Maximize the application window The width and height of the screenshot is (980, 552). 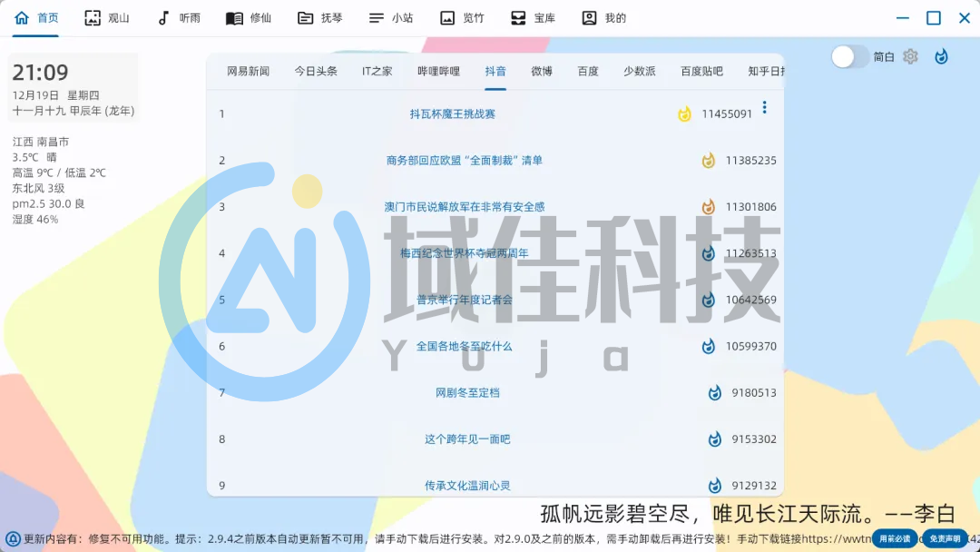[934, 18]
